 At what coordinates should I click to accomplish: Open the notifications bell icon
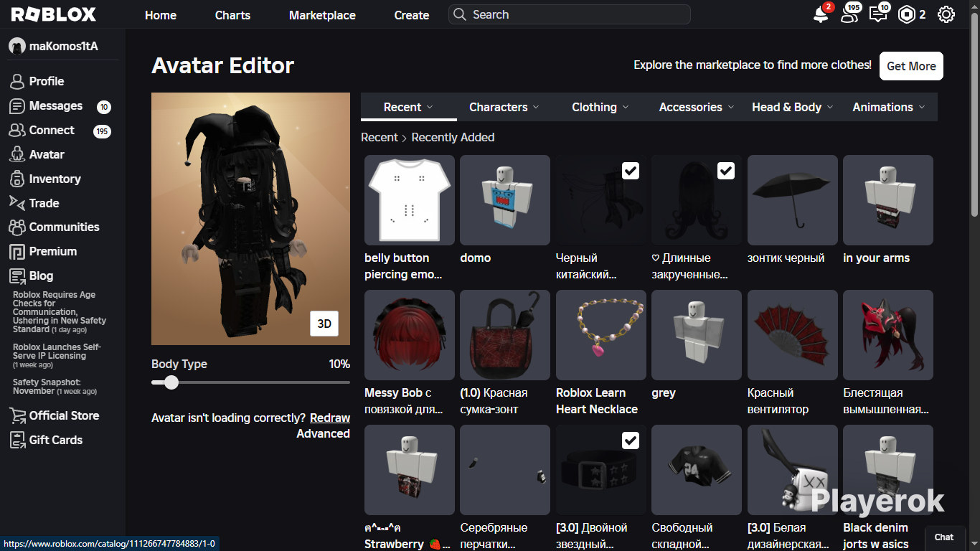coord(821,14)
